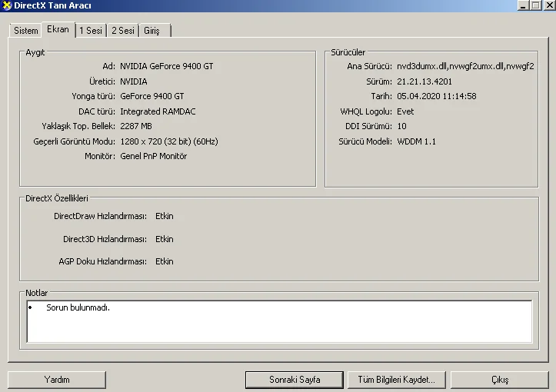The image size is (556, 392).
Task: Click the 'DirectDraw Hızlandırması:' label
Action: [x=100, y=216]
